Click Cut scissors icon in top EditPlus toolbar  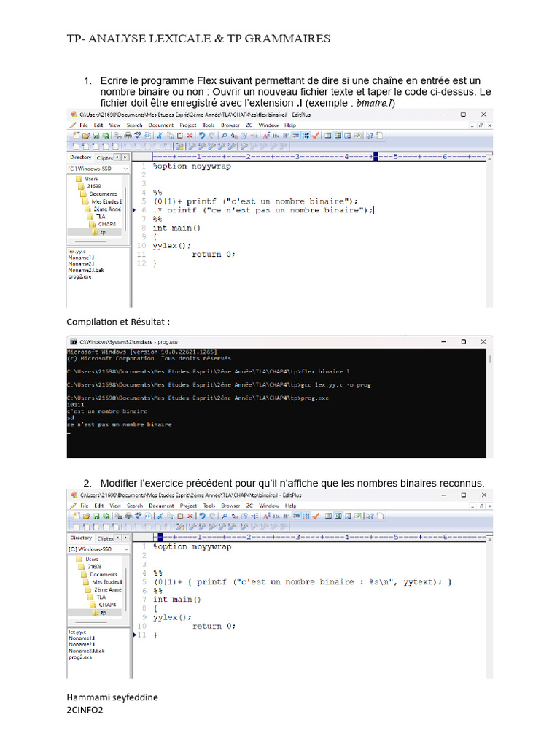tap(160, 136)
